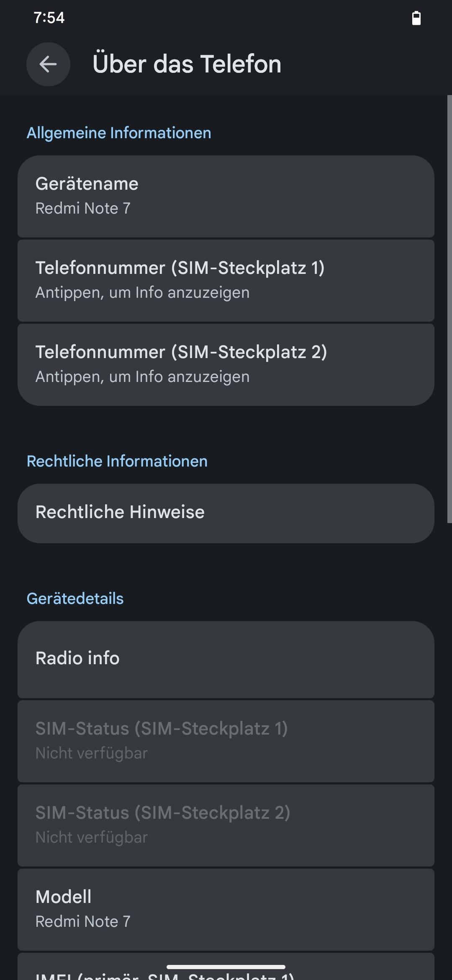Tap the battery status icon
452x980 pixels.
pyautogui.click(x=416, y=18)
